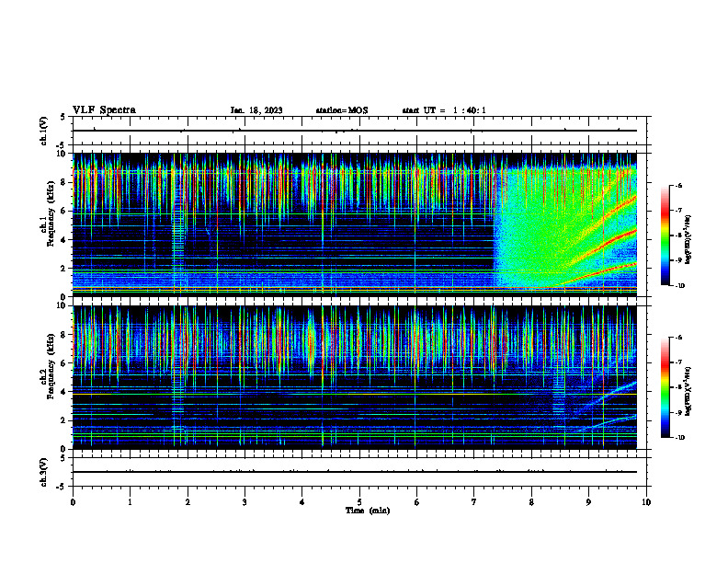Viewport: 728px width, 563px height.
Task: Click the "-7" tick on the lower color bar
Action: pos(678,362)
